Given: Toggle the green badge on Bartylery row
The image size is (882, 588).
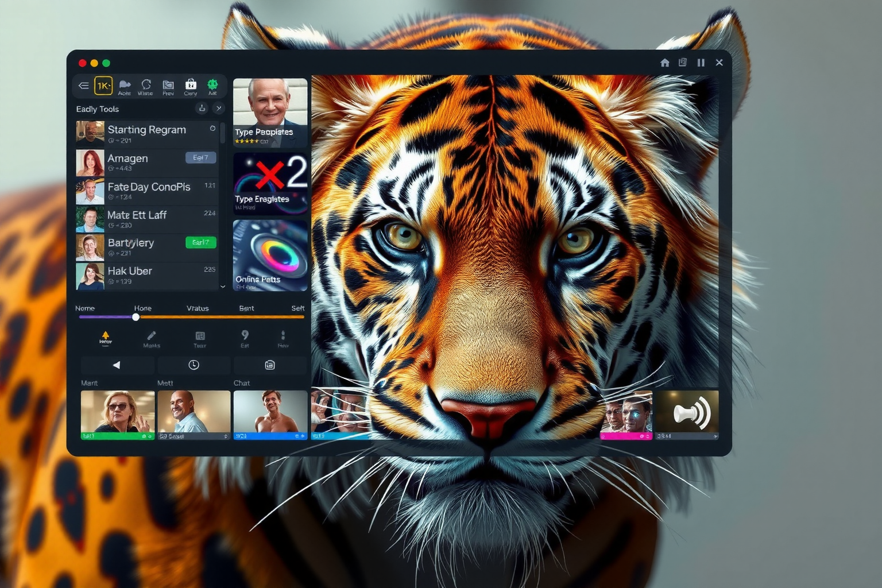Looking at the screenshot, I should click(x=201, y=242).
